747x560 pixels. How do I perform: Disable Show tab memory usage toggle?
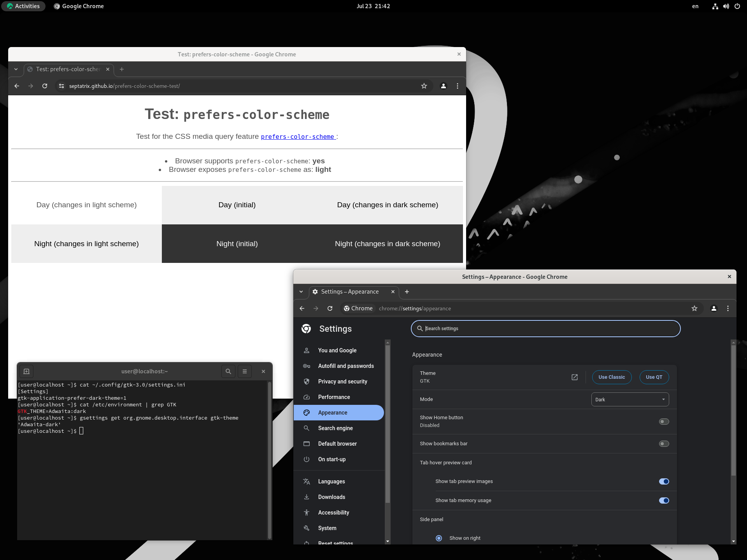tap(664, 500)
